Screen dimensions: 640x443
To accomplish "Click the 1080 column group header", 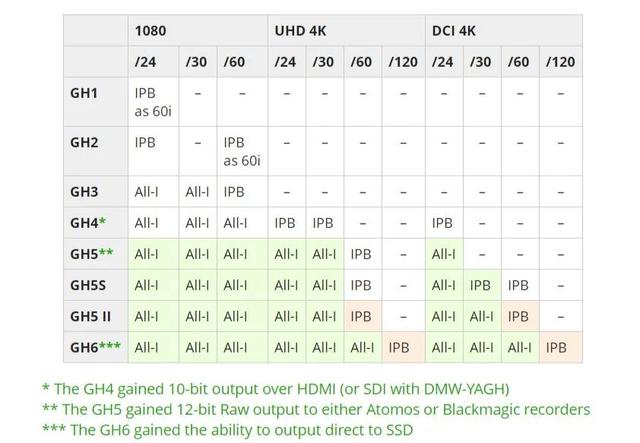I will tap(198, 31).
